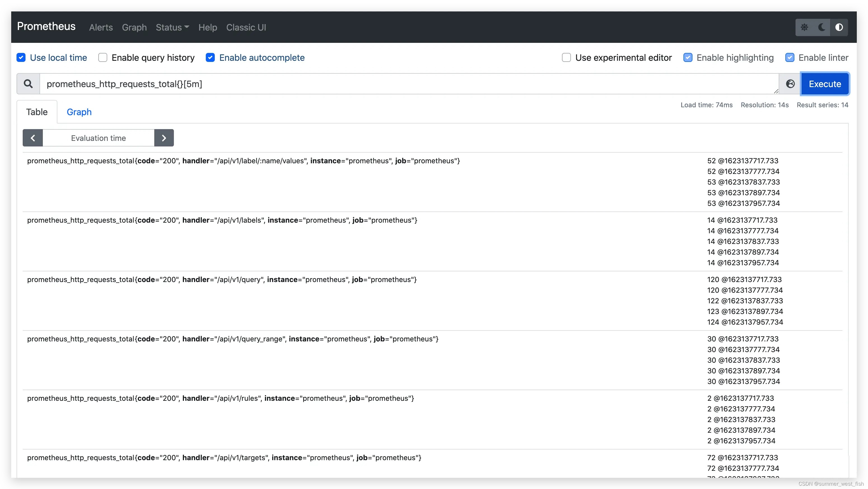Open the metrics explorer globe icon
868x489 pixels.
point(790,83)
